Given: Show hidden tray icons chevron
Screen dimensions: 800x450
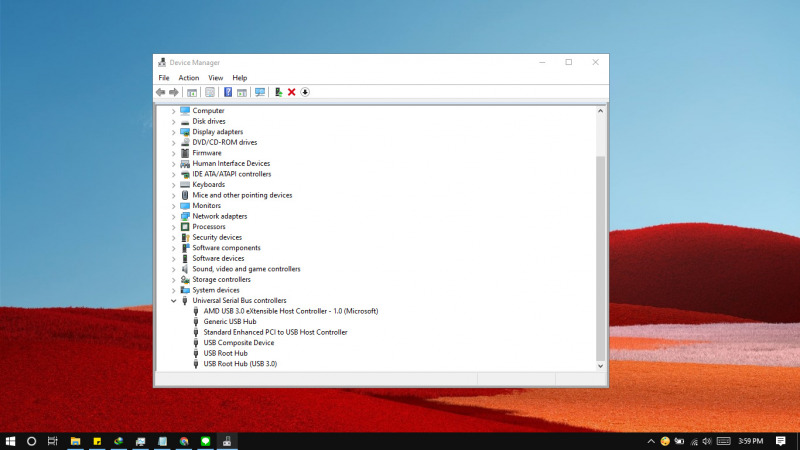Looking at the screenshot, I should pos(651,441).
